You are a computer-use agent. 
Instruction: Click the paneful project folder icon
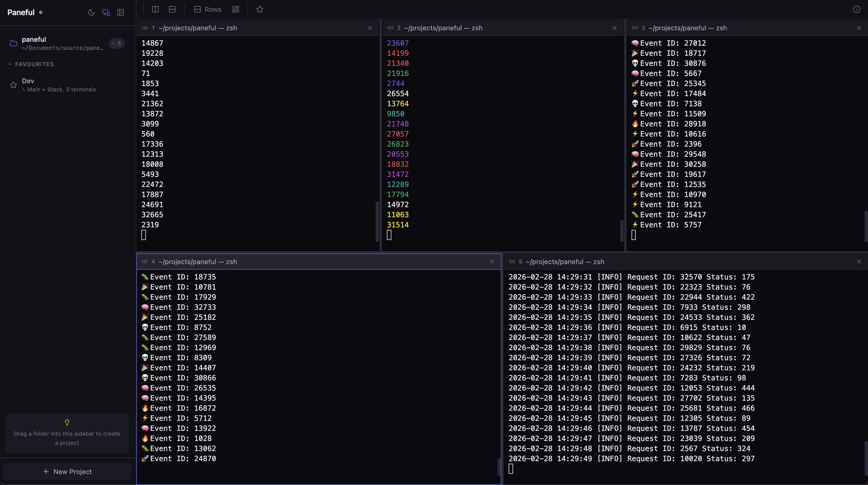tap(13, 43)
